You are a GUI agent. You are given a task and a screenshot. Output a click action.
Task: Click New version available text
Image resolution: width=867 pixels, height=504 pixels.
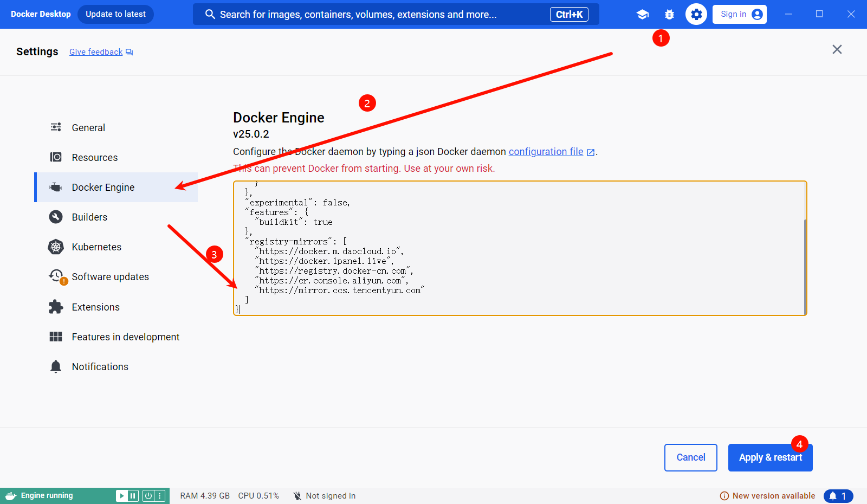coord(774,496)
